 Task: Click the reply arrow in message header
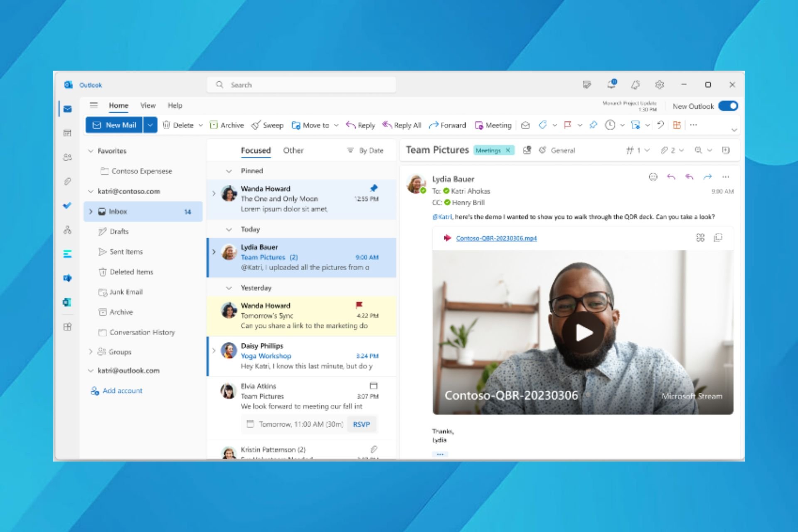[x=671, y=177]
